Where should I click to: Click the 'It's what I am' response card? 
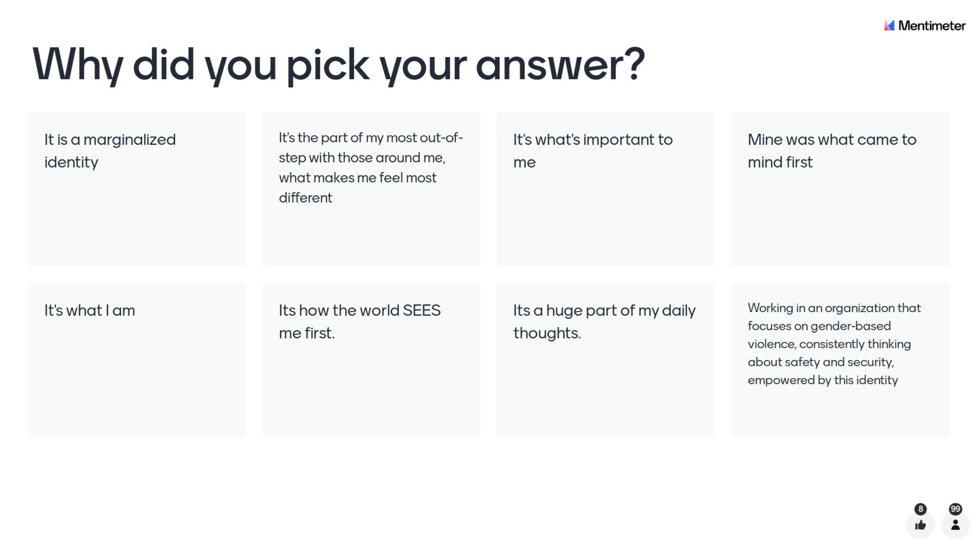click(137, 360)
